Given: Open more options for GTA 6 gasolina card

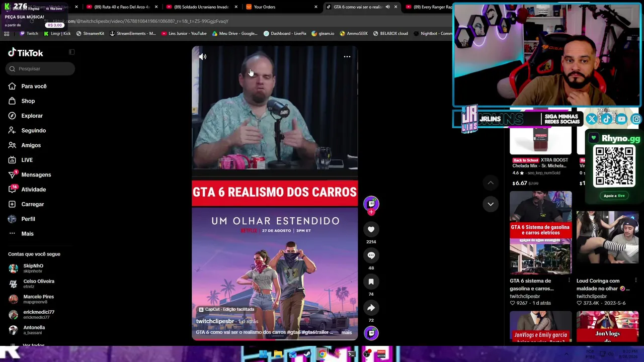Looking at the screenshot, I should click(569, 281).
